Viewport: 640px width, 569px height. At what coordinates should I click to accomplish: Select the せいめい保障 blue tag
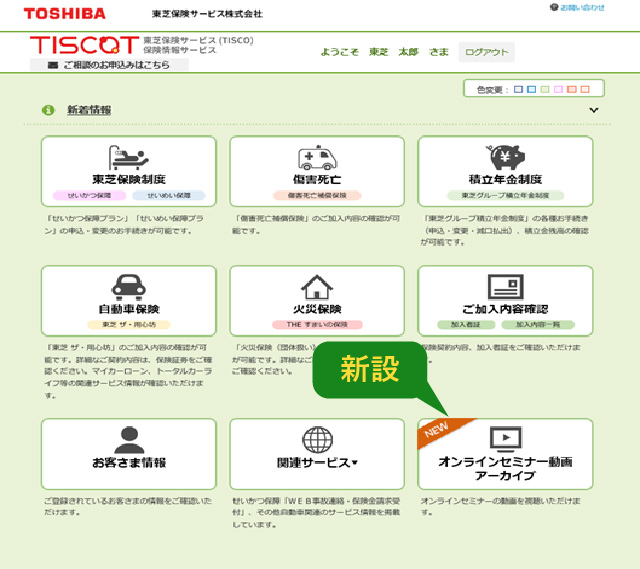(169, 196)
